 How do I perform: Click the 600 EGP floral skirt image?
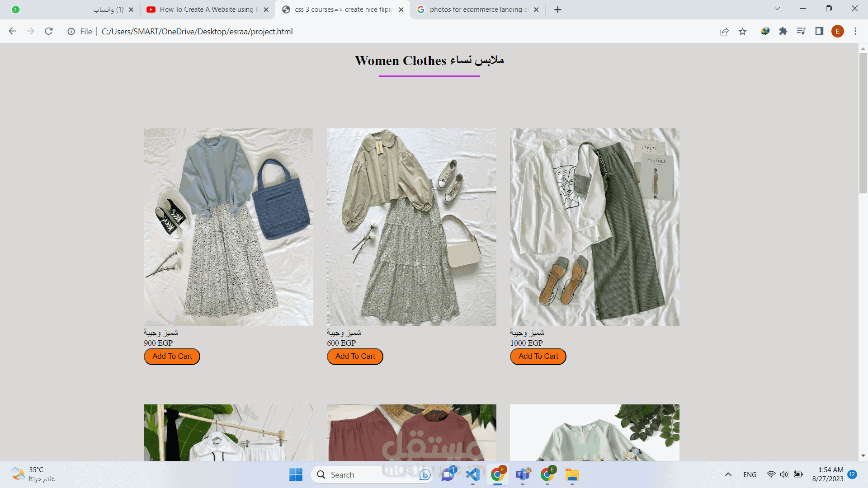click(x=411, y=227)
